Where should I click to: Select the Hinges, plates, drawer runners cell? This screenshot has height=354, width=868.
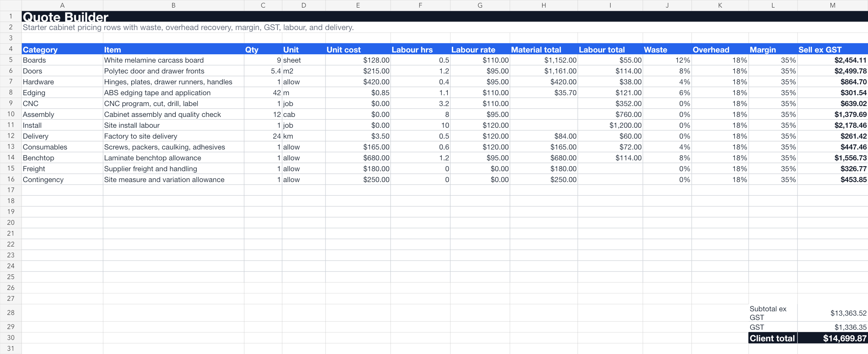pyautogui.click(x=174, y=82)
